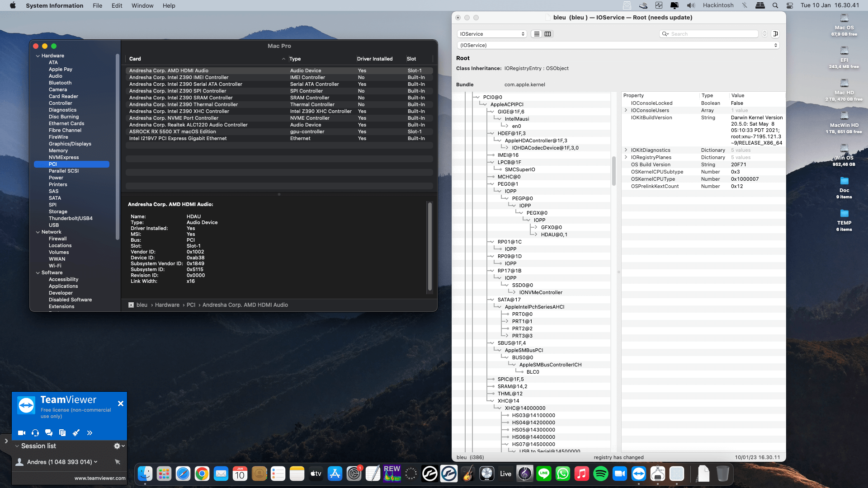Viewport: 868px width, 488px height.
Task: Open the IOService plane dropdown
Action: coord(492,34)
